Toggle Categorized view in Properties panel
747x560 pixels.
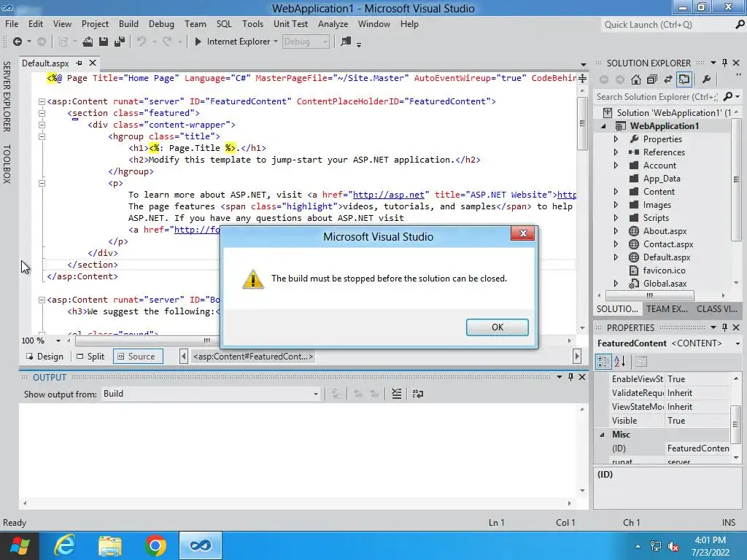tap(603, 362)
